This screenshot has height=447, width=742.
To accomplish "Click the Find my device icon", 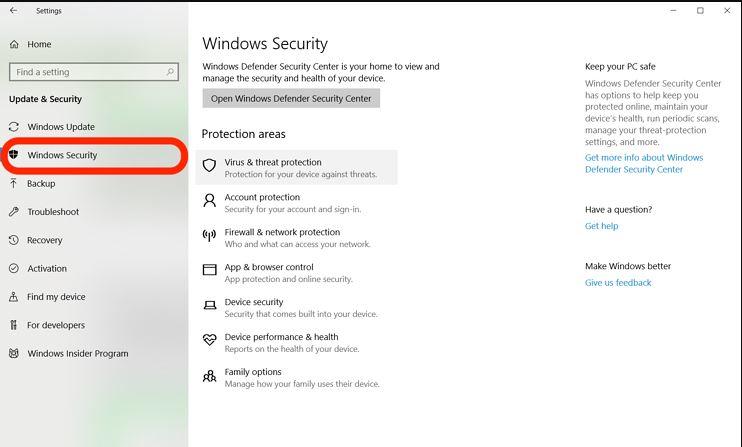I will point(14,297).
